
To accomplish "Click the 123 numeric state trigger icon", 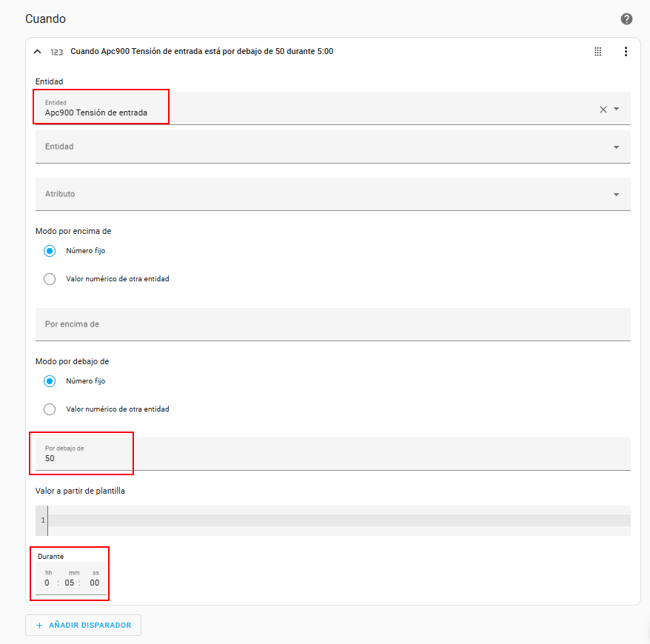I will click(56, 52).
